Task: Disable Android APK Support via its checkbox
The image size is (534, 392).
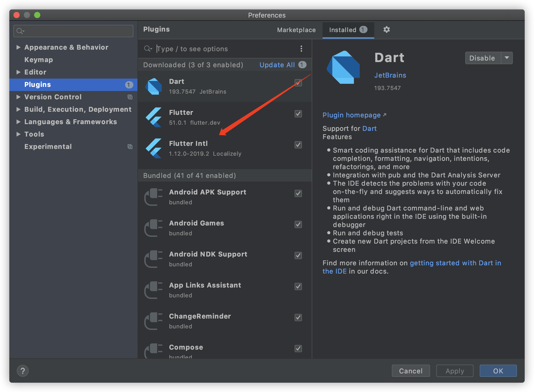Action: pos(298,193)
